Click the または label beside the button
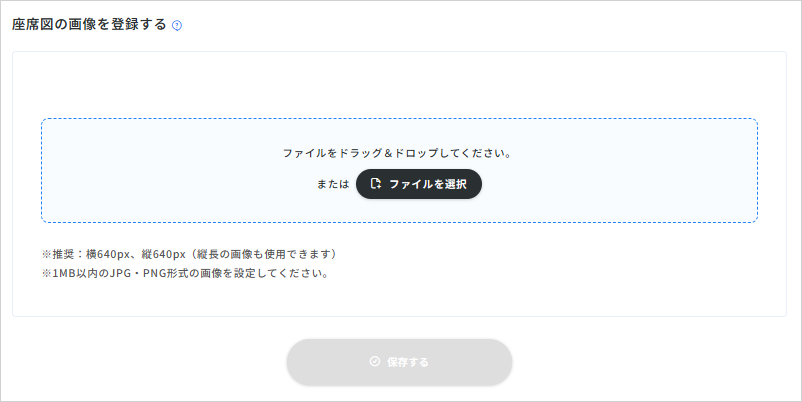The image size is (802, 402). point(334,185)
